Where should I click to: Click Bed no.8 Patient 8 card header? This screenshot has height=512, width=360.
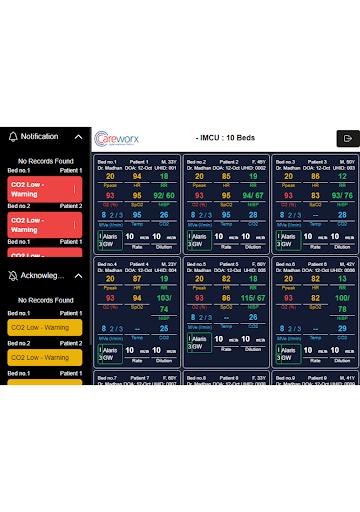pos(226,380)
